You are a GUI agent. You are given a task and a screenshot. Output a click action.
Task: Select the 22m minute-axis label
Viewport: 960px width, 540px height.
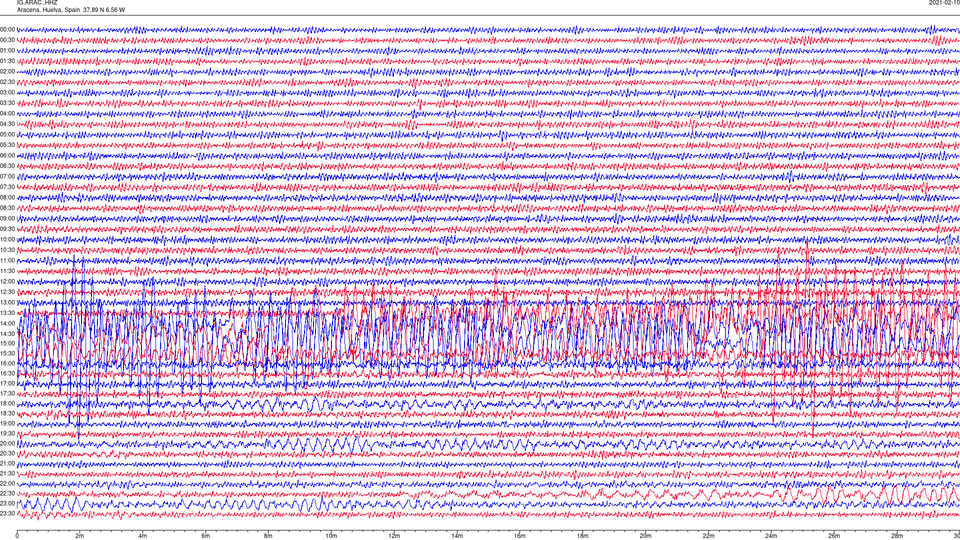click(x=708, y=536)
